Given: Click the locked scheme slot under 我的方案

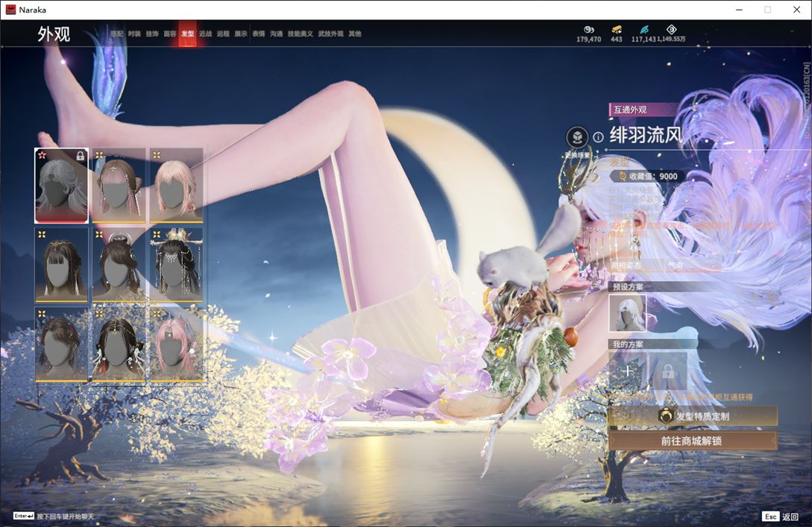Looking at the screenshot, I should coord(668,370).
